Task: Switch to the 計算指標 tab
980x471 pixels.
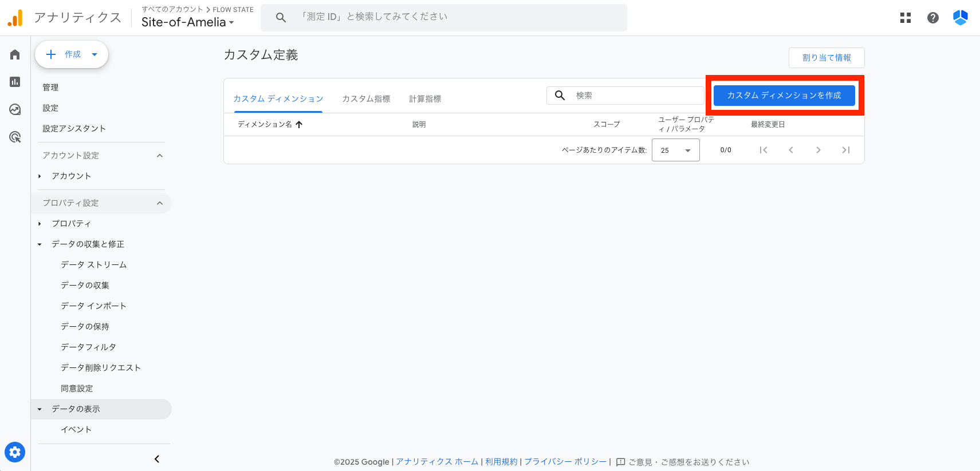Action: [x=425, y=99]
